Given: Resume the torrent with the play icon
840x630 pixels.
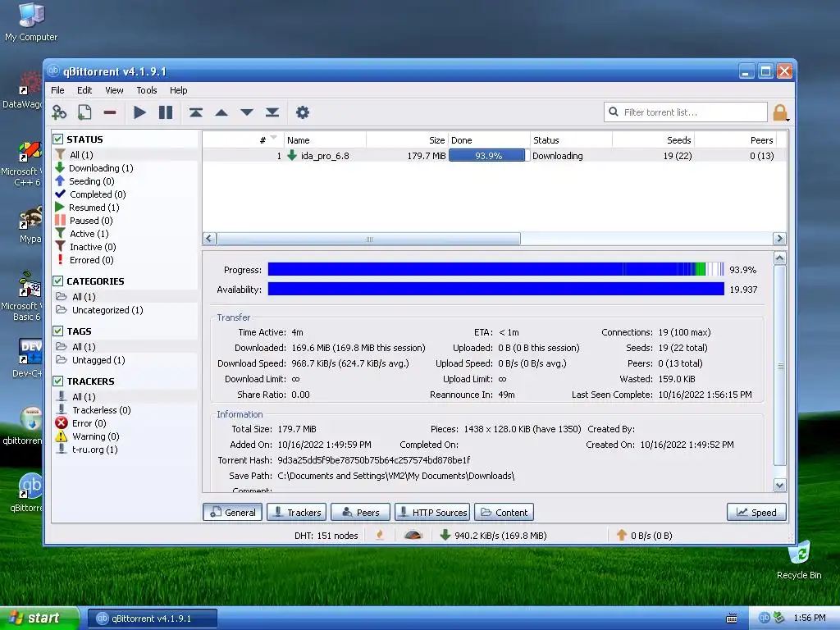Looking at the screenshot, I should click(139, 112).
